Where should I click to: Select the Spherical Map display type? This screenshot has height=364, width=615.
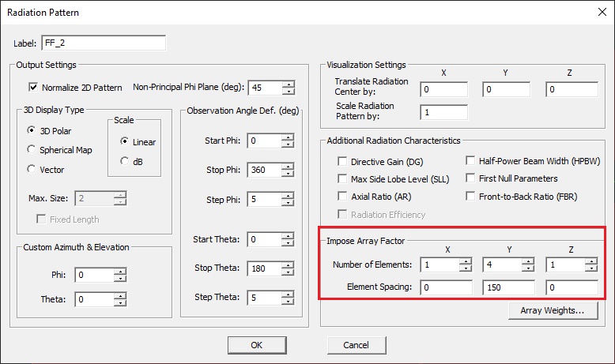click(31, 150)
